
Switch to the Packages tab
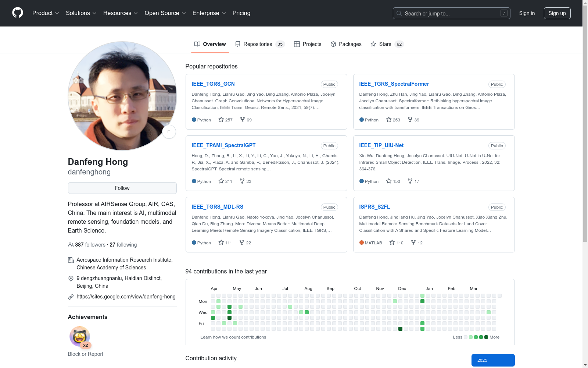[x=346, y=44]
